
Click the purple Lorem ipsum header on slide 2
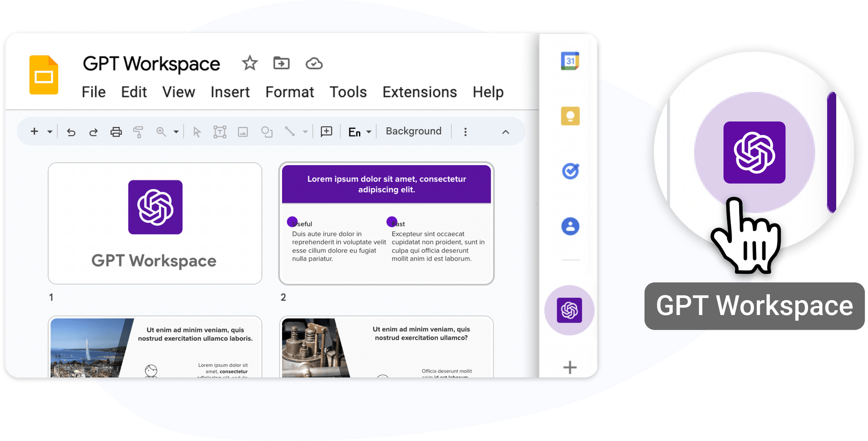(386, 184)
